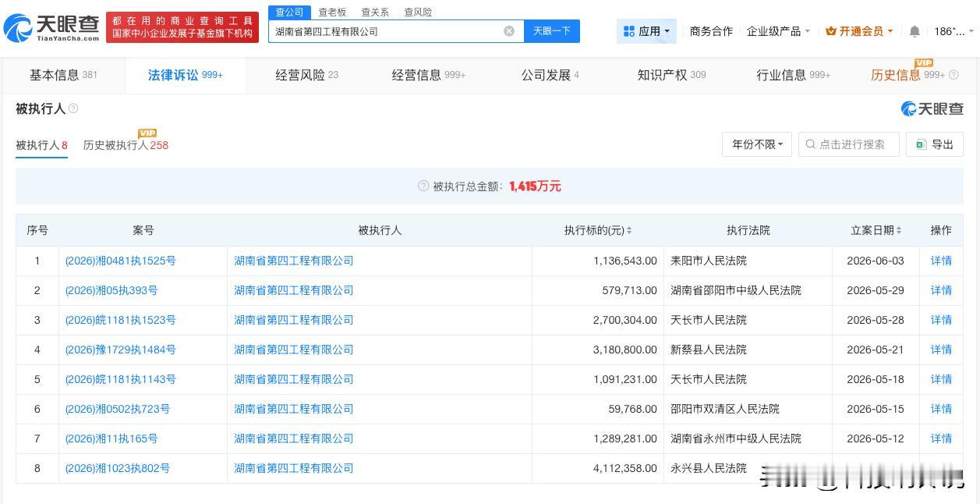Viewport: 980px width, 504px height.
Task: Open 详情 for row 7 dated 2026-05-12
Action: pyautogui.click(x=941, y=438)
